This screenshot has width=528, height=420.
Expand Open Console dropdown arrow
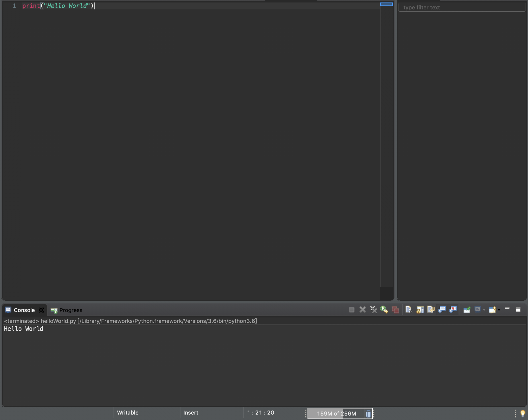(x=499, y=310)
